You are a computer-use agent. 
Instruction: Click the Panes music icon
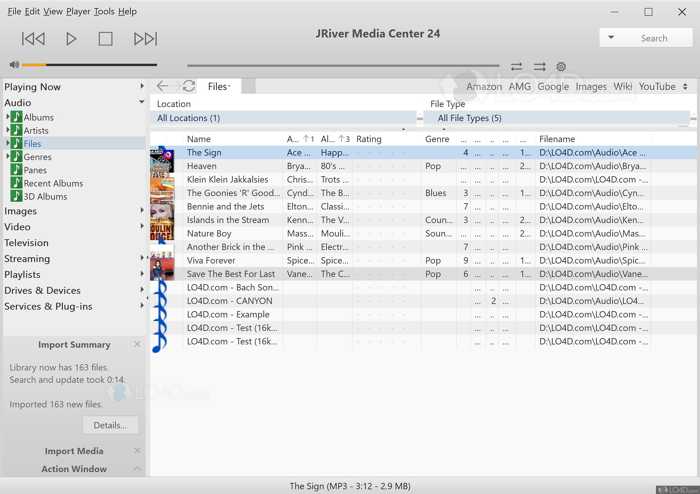click(17, 170)
